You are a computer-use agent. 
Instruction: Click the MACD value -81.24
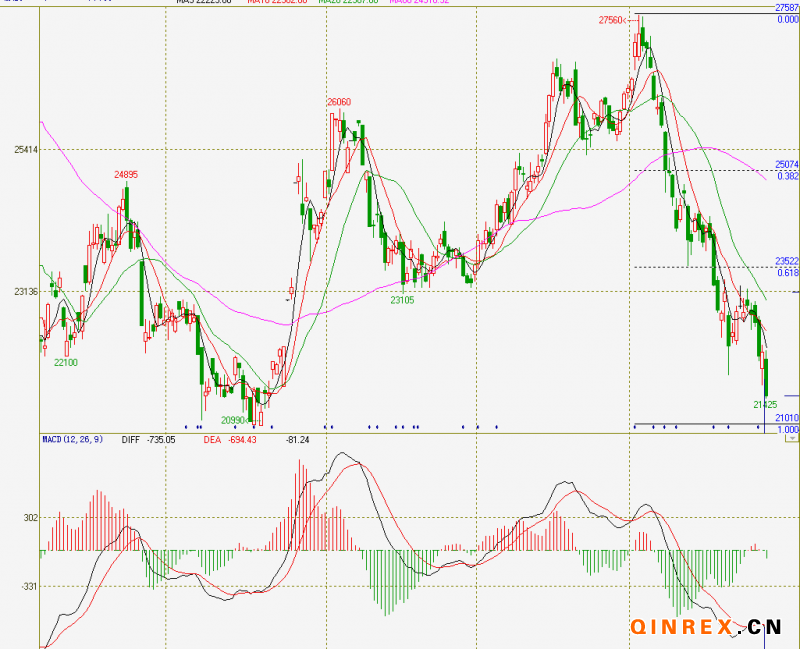tap(297, 439)
